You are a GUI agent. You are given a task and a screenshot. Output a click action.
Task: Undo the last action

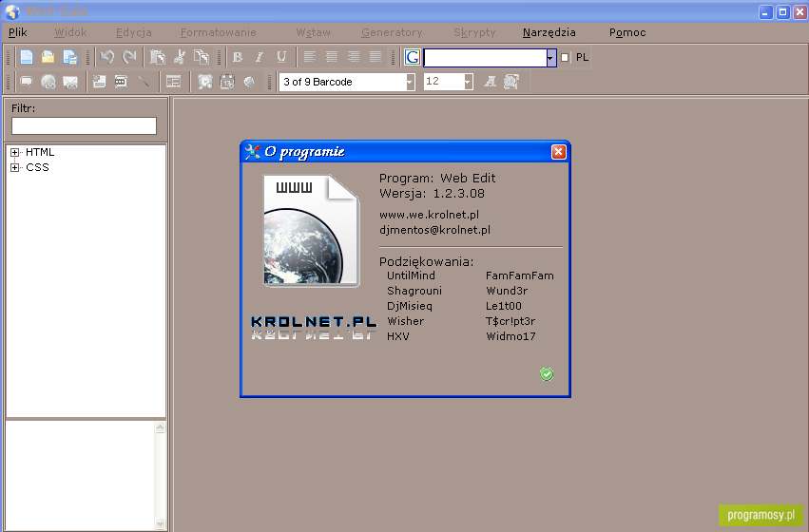[106, 57]
